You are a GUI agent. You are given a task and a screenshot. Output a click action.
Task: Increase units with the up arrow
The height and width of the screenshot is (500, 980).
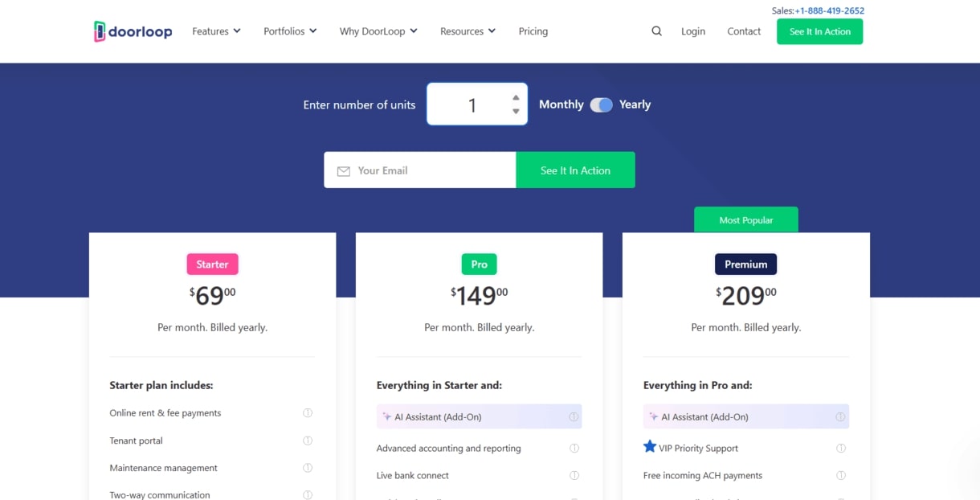516,98
